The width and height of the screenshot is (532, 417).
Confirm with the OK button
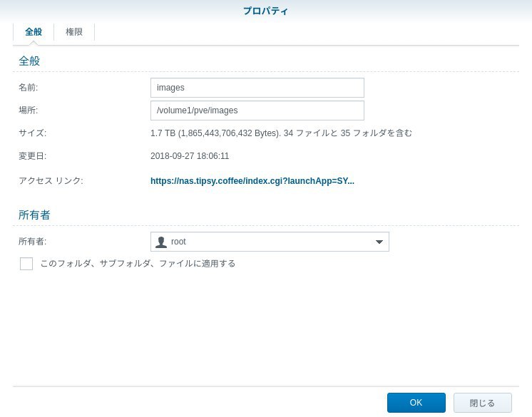click(416, 403)
